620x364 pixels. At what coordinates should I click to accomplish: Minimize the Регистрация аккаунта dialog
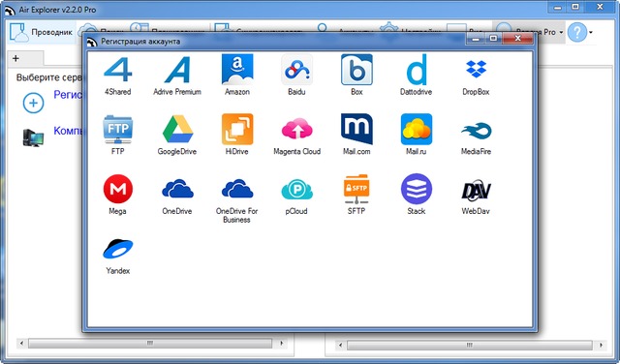pos(476,39)
